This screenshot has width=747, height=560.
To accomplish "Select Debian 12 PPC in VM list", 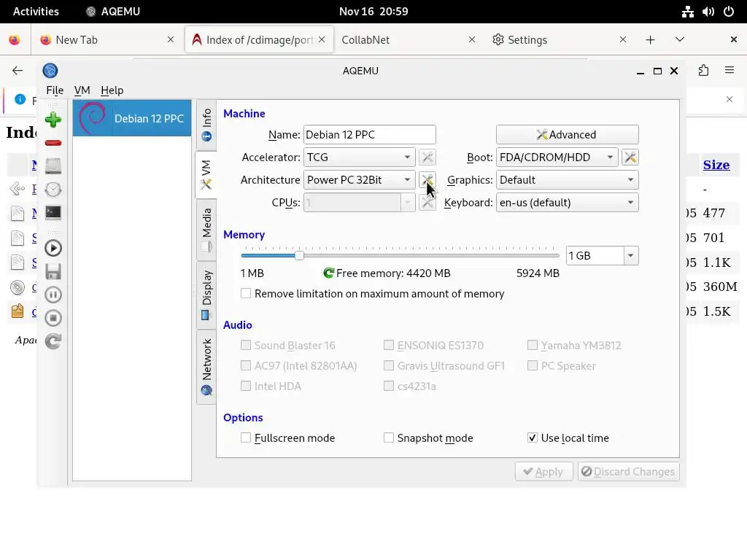I will pyautogui.click(x=132, y=119).
